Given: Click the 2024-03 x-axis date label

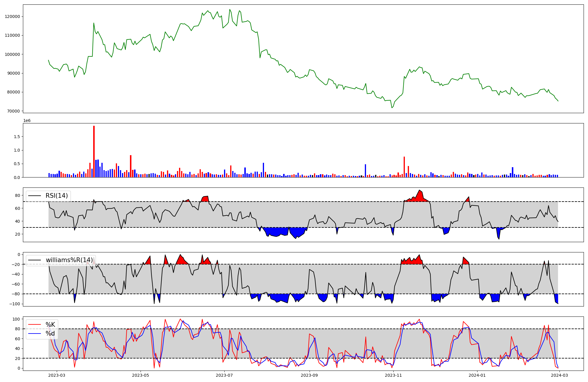Looking at the screenshot, I should click(560, 375).
